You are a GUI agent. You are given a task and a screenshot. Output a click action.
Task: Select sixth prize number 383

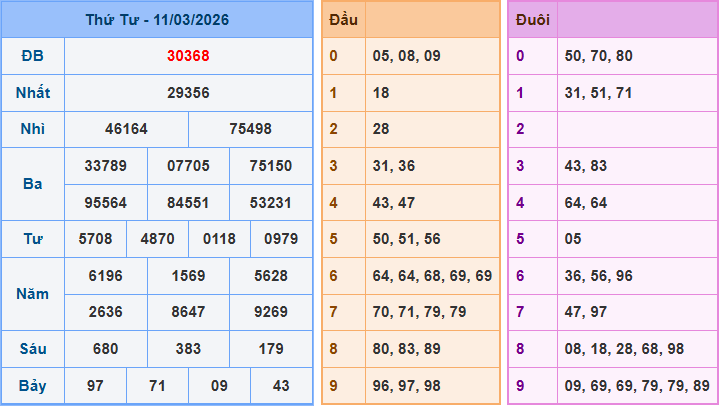[x=188, y=349]
